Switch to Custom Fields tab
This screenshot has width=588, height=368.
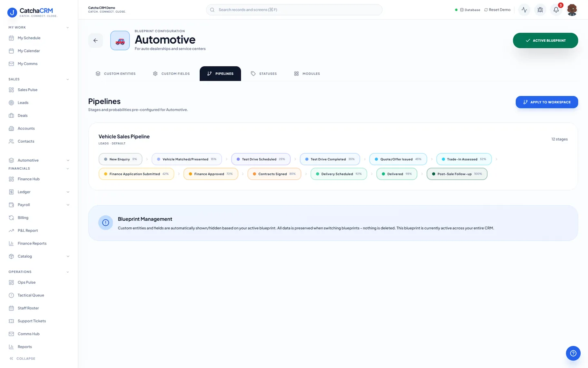171,74
